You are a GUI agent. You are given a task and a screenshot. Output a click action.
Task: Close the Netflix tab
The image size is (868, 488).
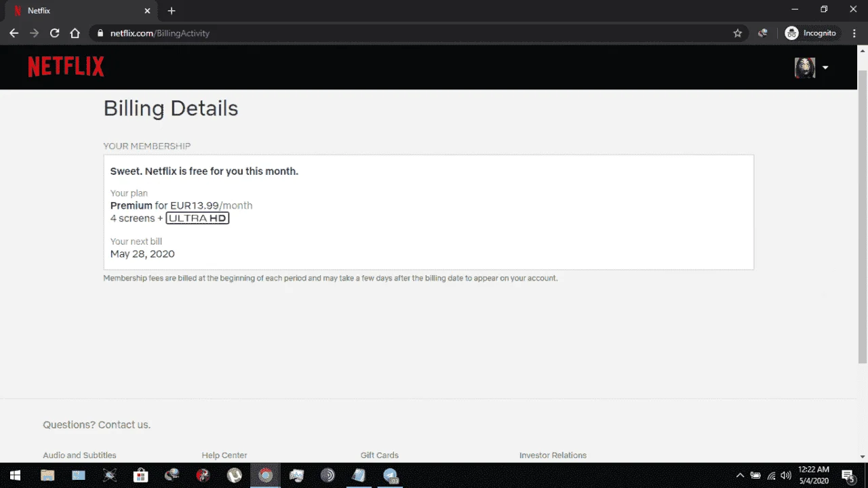(147, 11)
